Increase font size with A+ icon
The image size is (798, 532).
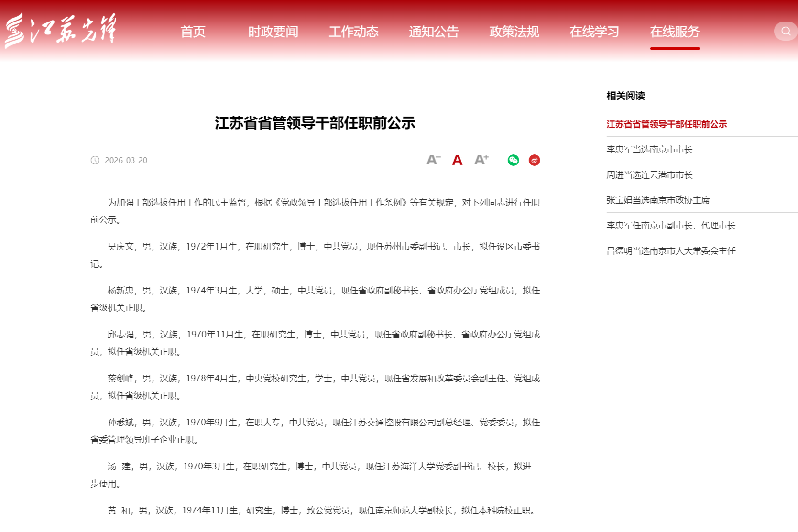(481, 160)
